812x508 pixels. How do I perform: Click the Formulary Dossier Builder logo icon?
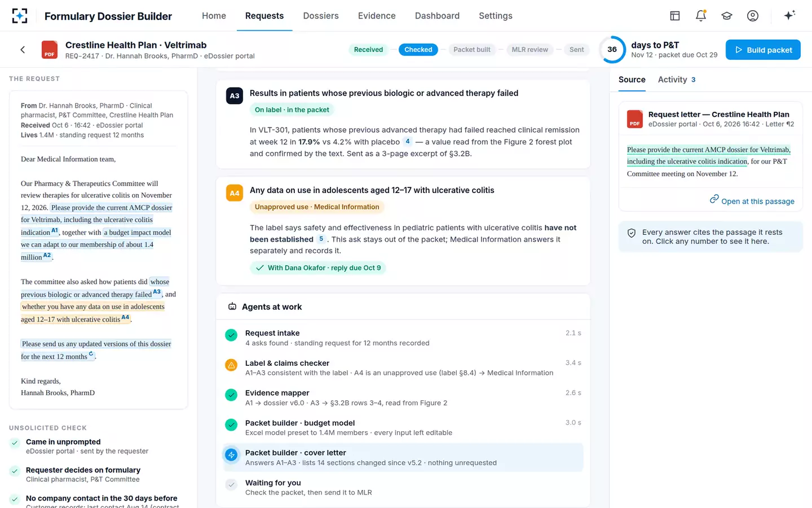click(x=20, y=16)
